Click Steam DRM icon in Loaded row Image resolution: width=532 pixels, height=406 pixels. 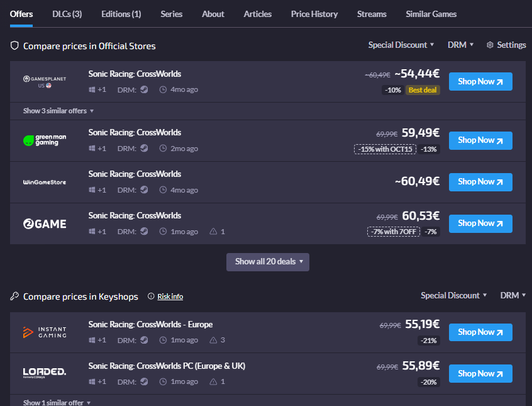144,381
